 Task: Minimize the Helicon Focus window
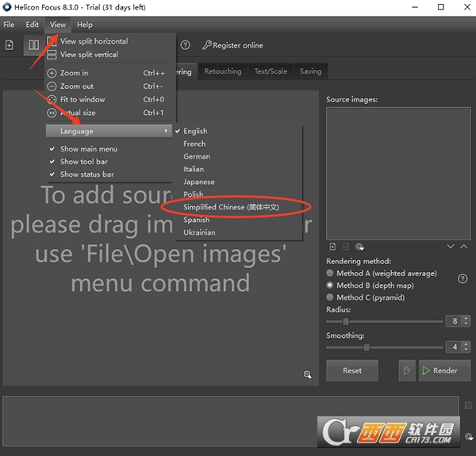[x=415, y=7]
